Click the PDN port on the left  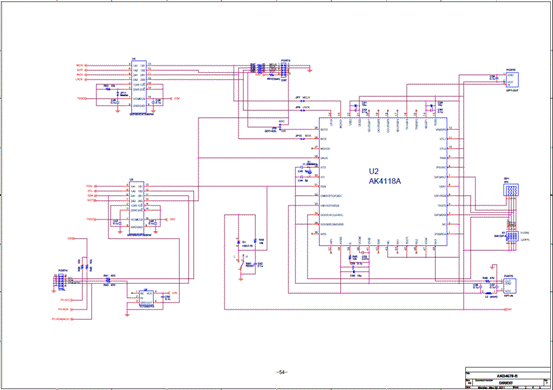click(x=90, y=186)
